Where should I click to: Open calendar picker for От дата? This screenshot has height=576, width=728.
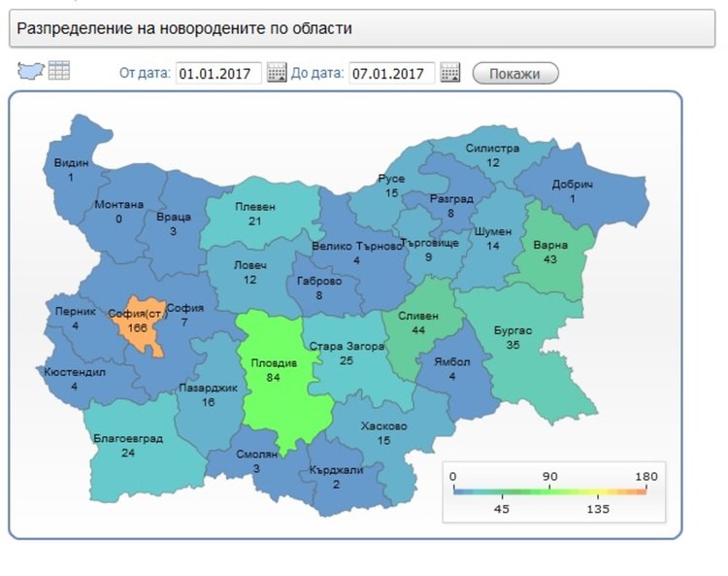point(277,73)
